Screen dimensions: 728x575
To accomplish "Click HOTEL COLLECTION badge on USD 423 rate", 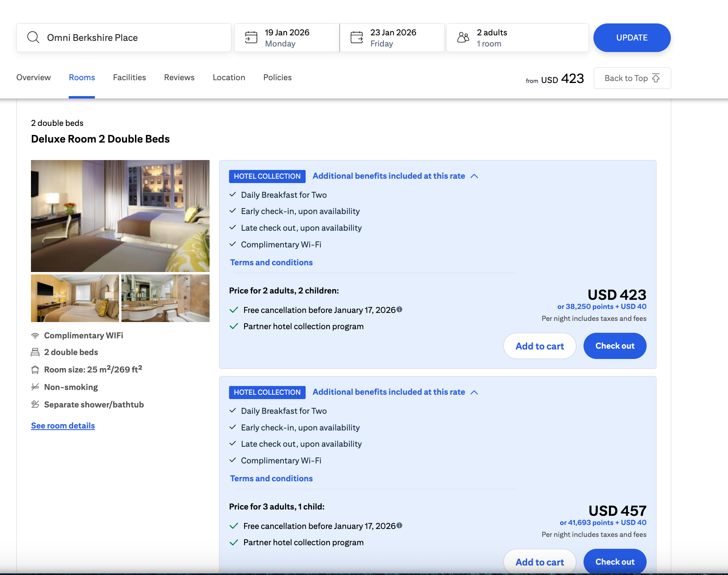I will 267,176.
